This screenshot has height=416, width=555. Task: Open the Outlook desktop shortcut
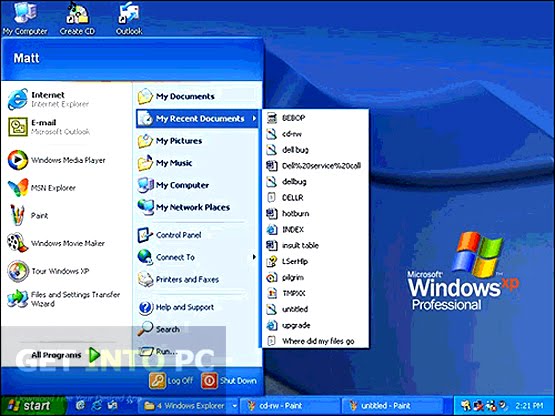pos(129,18)
